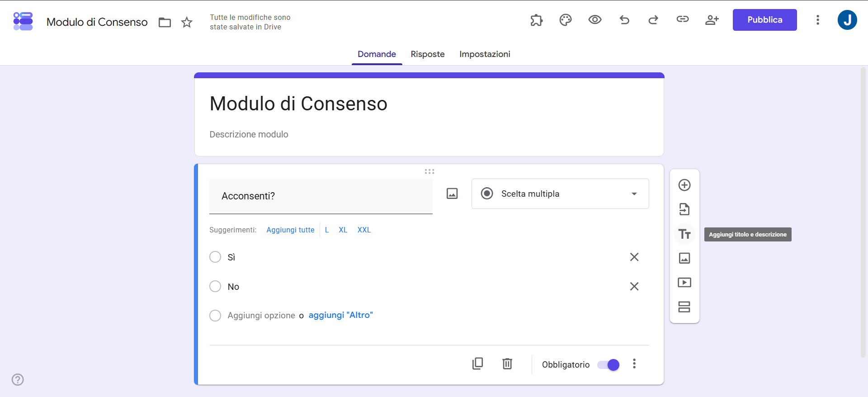Click the Descrizione modulo field
The image size is (868, 397).
click(x=249, y=134)
